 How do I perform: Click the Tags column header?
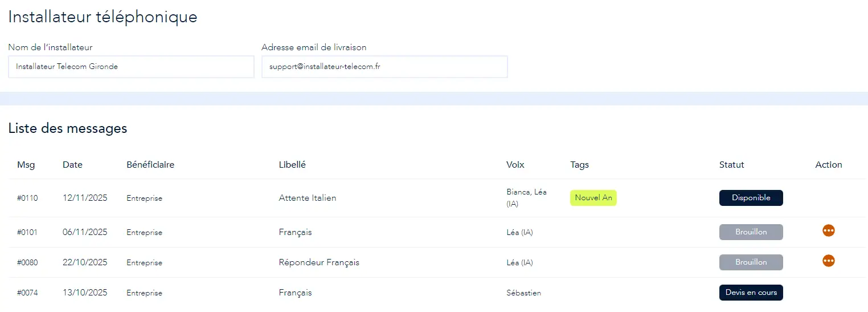(x=579, y=165)
